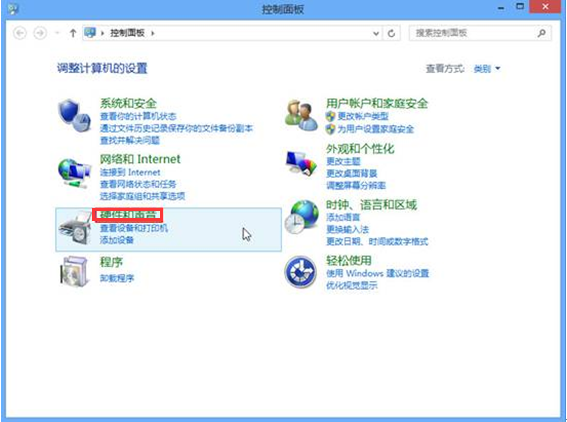Open the recent locations dropdown arrow
567x422 pixels.
tap(57, 33)
